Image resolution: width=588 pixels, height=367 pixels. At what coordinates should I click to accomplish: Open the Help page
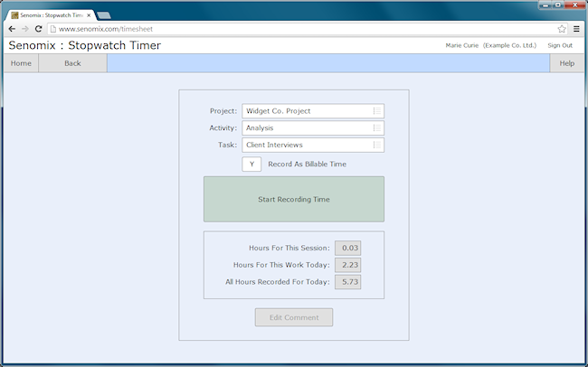(x=566, y=63)
